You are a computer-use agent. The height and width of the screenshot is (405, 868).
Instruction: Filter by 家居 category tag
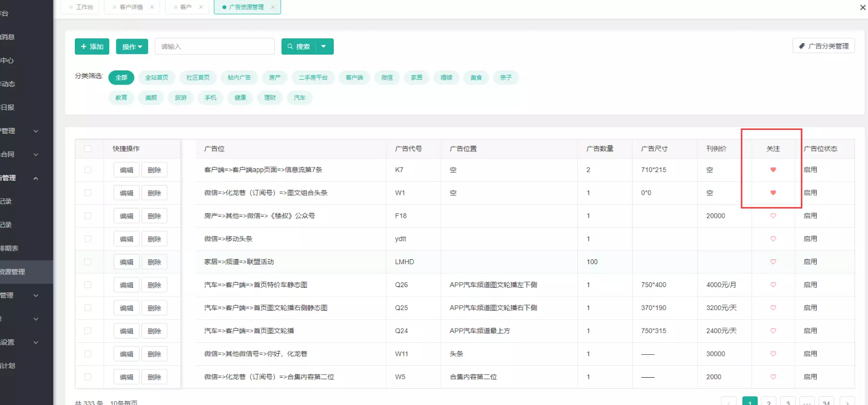pos(417,78)
